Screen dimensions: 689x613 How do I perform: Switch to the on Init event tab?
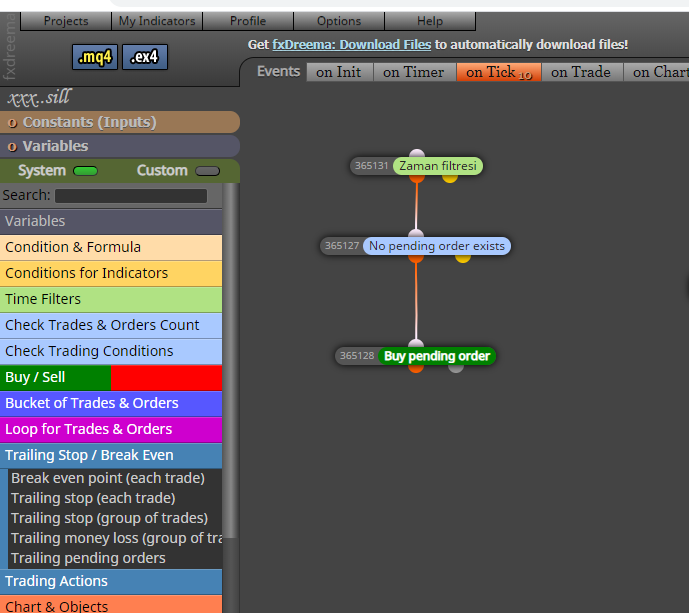(339, 72)
